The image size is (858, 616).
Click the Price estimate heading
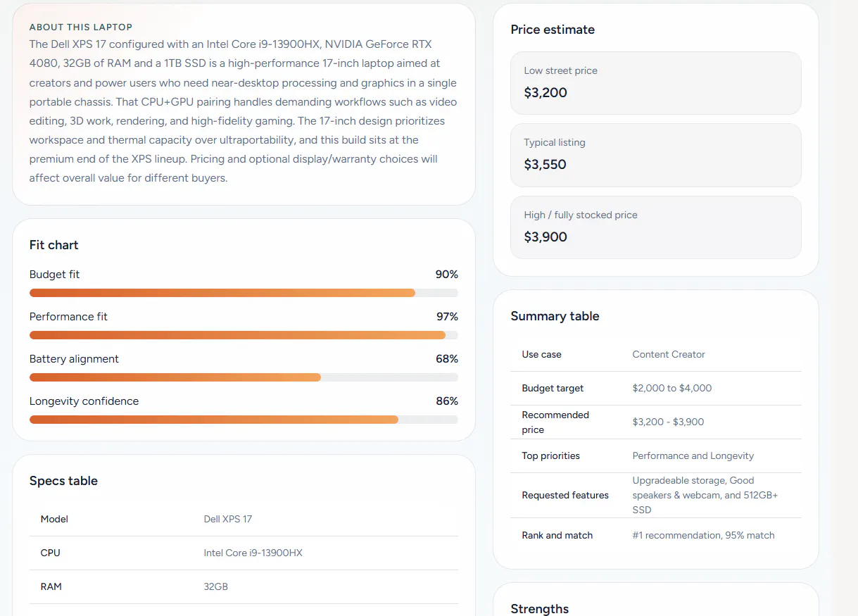pyautogui.click(x=553, y=30)
